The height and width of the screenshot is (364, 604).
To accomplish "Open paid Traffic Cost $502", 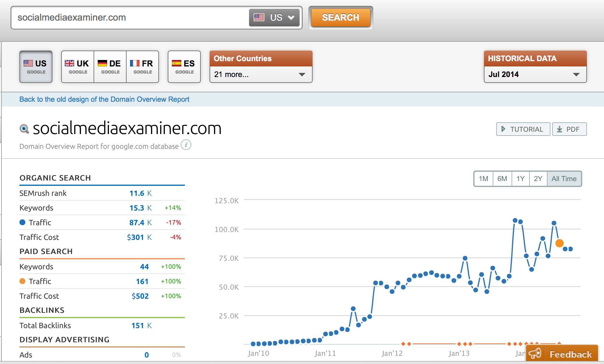I will [140, 296].
